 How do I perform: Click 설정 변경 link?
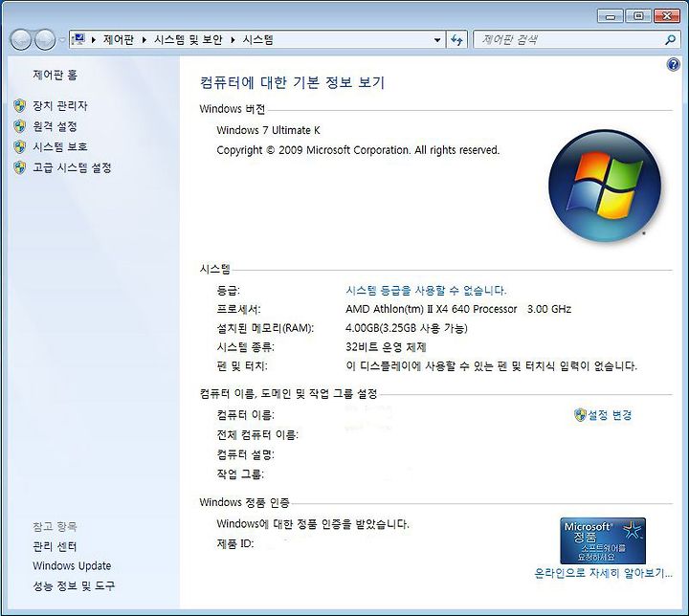coord(610,415)
